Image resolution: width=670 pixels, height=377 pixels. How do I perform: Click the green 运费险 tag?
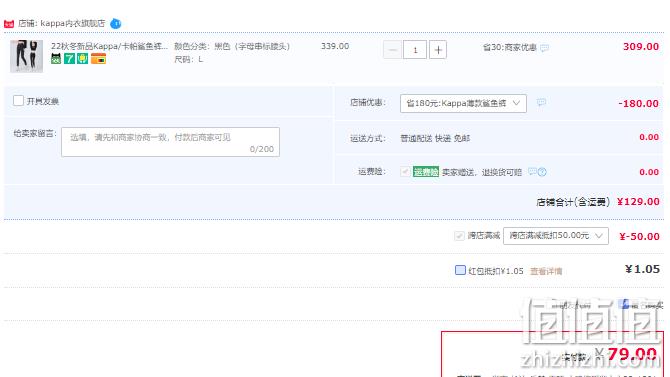pos(426,172)
